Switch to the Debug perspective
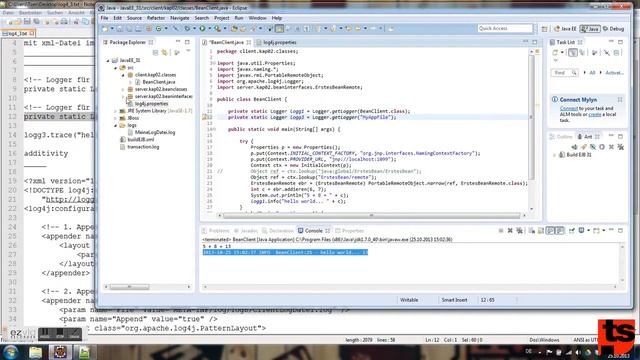Viewport: 640px width, 360px height. pyautogui.click(x=613, y=29)
